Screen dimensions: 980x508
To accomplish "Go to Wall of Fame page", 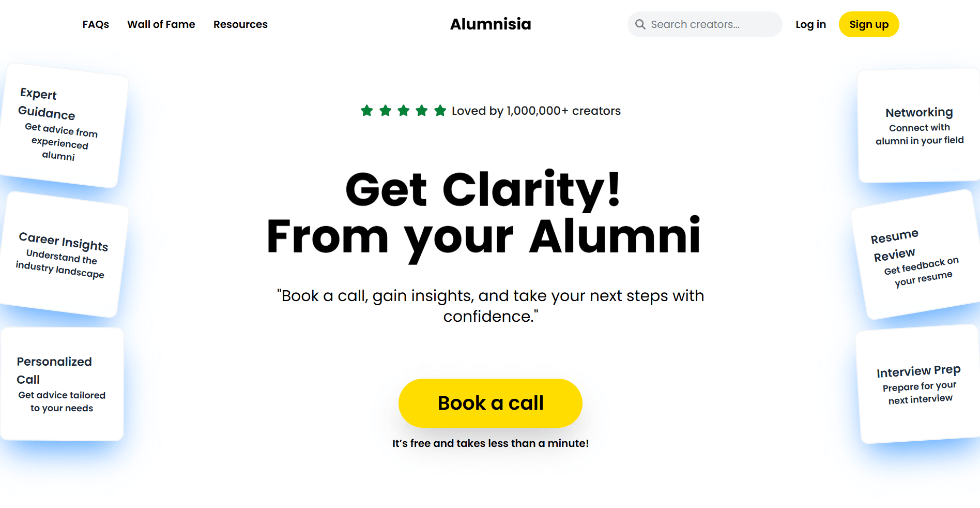I will pos(161,24).
